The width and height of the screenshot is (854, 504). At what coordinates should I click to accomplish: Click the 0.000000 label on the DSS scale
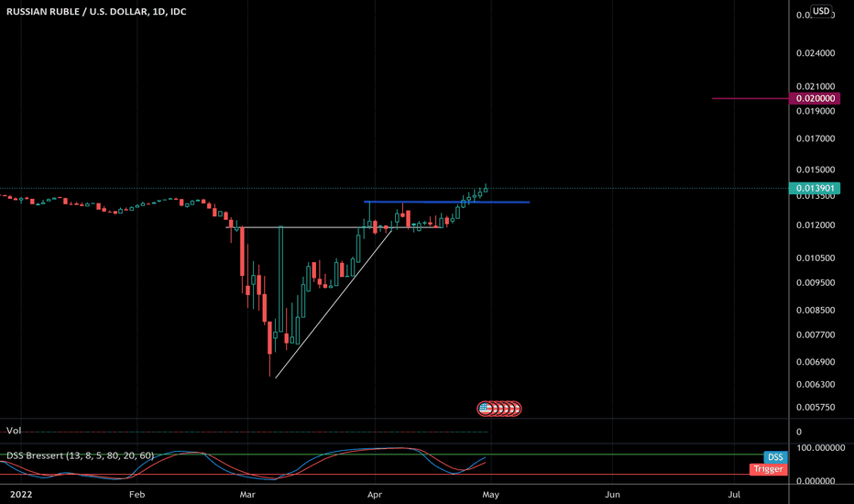pyautogui.click(x=816, y=480)
